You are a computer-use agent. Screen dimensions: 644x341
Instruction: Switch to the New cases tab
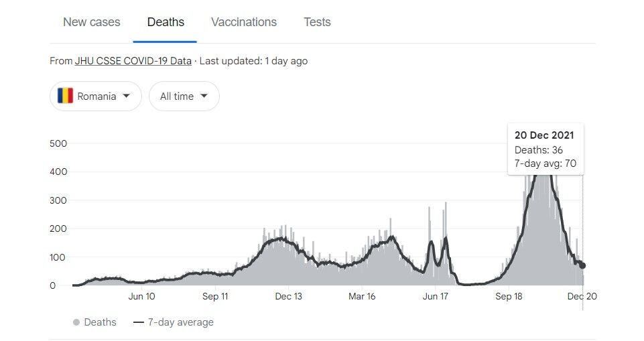pos(92,22)
